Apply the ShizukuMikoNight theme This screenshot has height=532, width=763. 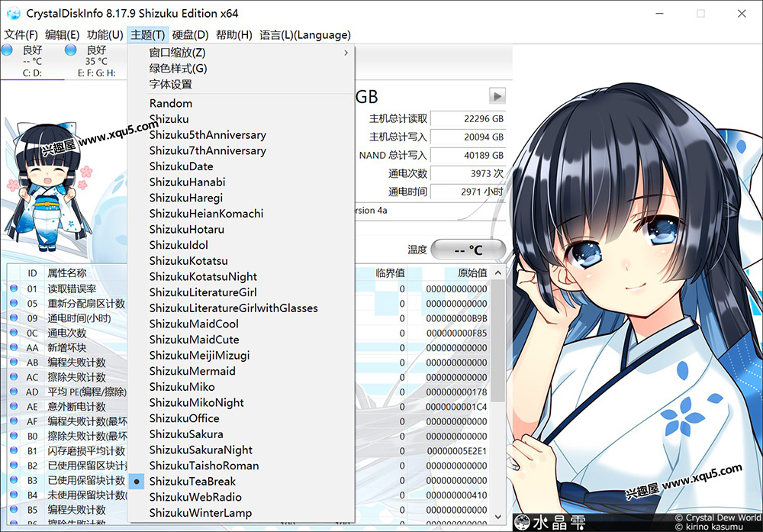point(241,402)
